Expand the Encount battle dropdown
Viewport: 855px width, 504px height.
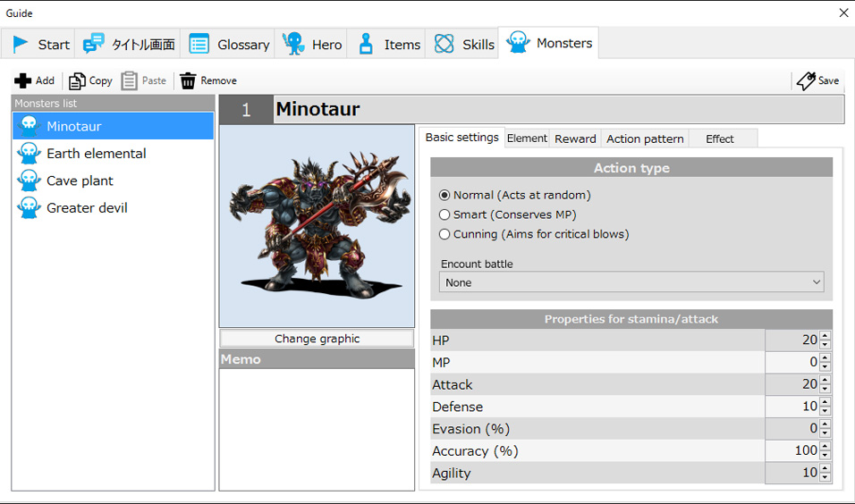[631, 282]
